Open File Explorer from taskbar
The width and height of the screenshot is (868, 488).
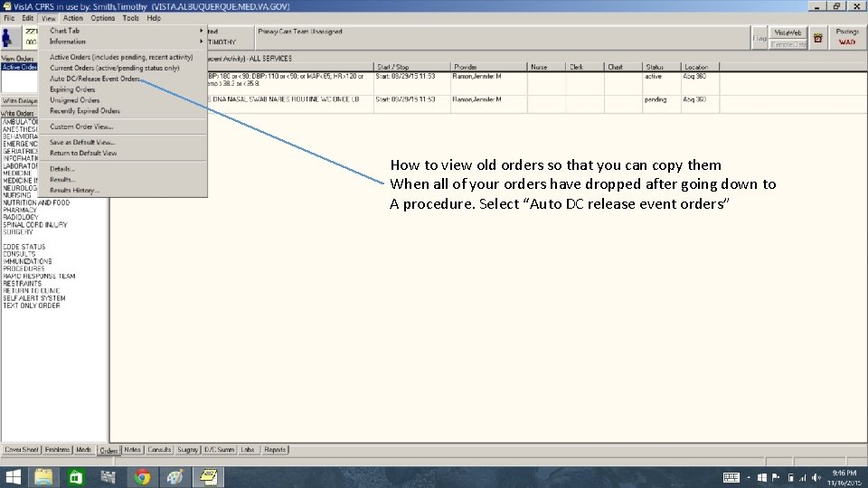(43, 477)
